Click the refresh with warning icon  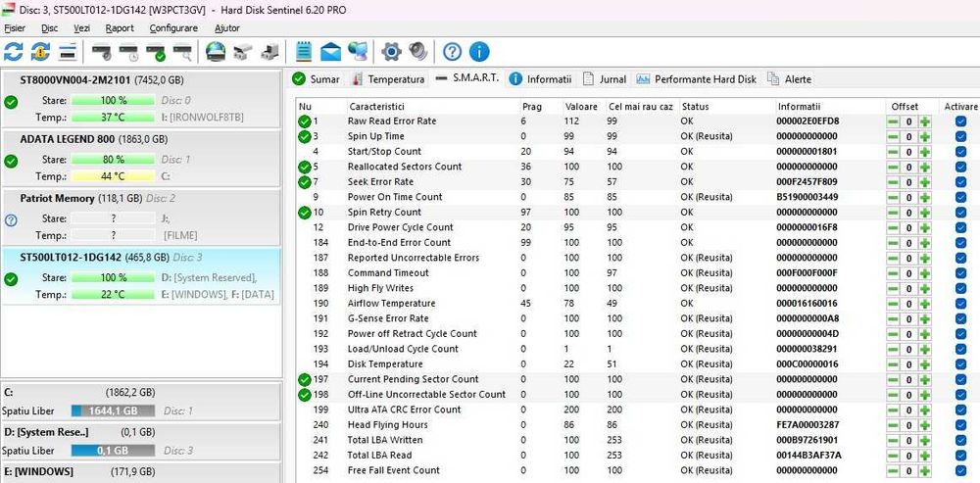pos(40,52)
